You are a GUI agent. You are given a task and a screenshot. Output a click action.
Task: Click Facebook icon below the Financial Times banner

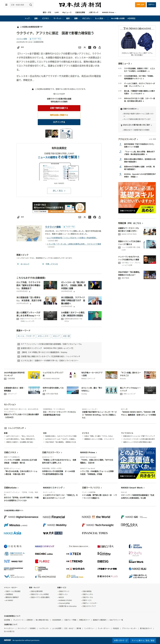point(95,217)
